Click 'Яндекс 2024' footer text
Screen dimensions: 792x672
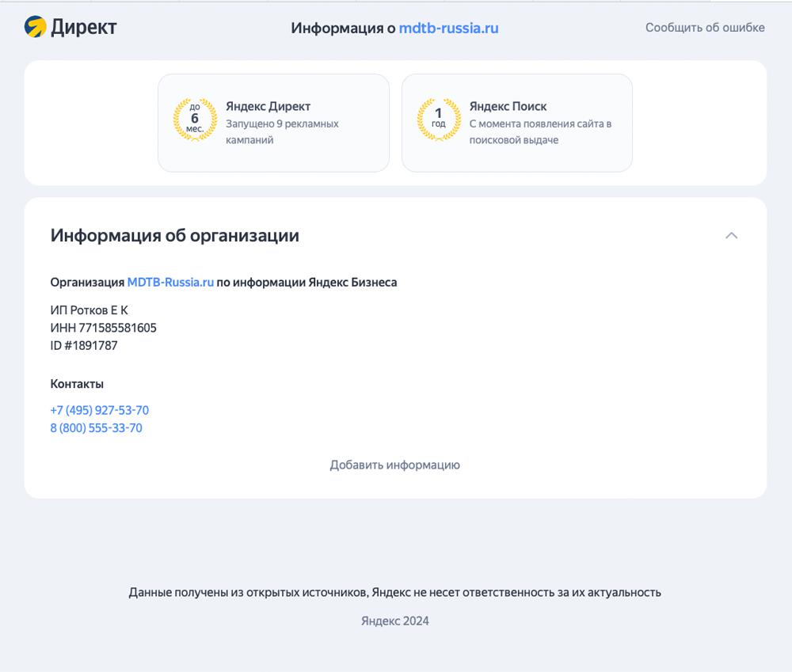pos(395,621)
